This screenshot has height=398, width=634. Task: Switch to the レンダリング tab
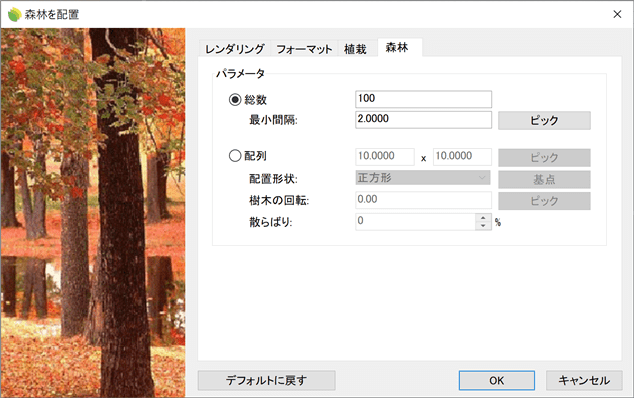pos(235,49)
